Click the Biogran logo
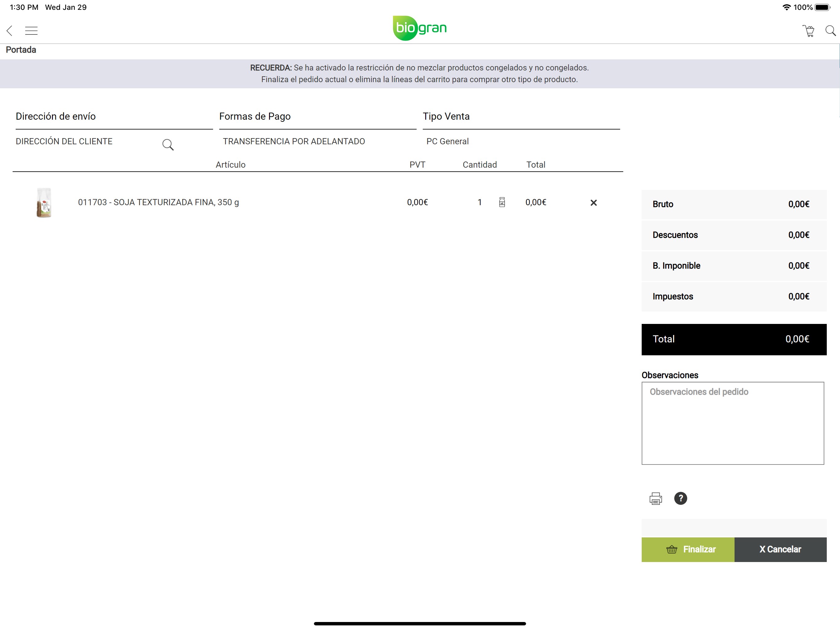This screenshot has height=630, width=840. coord(420,28)
